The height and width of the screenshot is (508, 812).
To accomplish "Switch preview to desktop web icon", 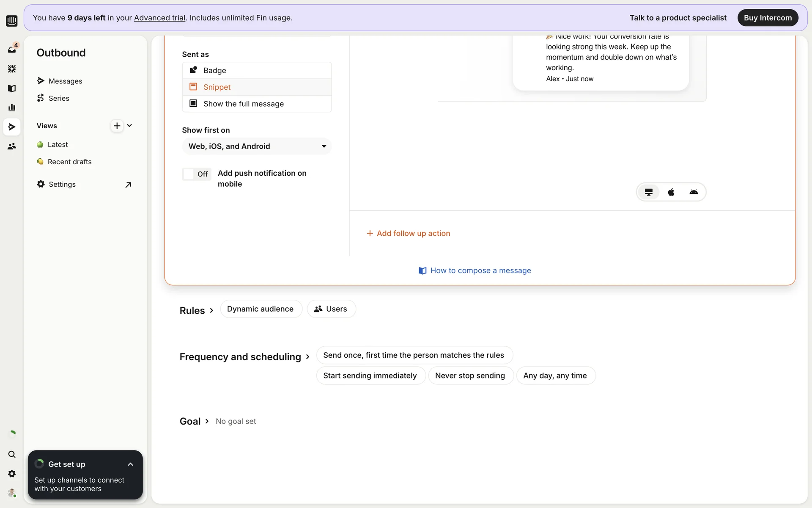I will (648, 192).
